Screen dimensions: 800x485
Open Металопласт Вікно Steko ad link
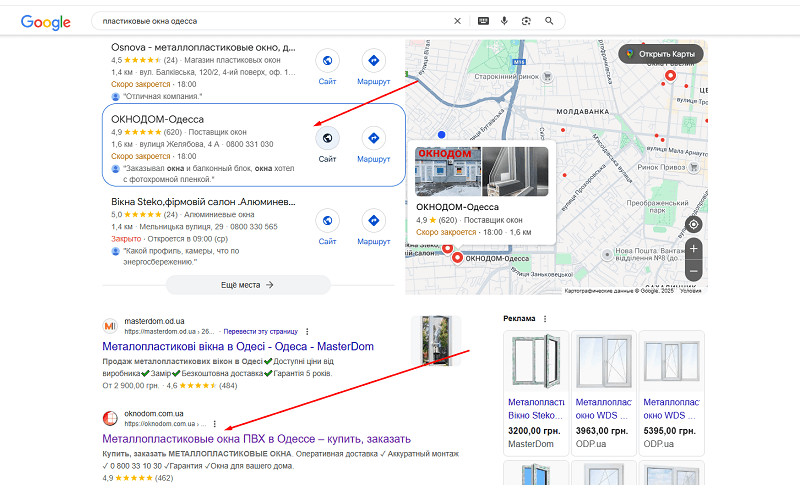point(536,409)
